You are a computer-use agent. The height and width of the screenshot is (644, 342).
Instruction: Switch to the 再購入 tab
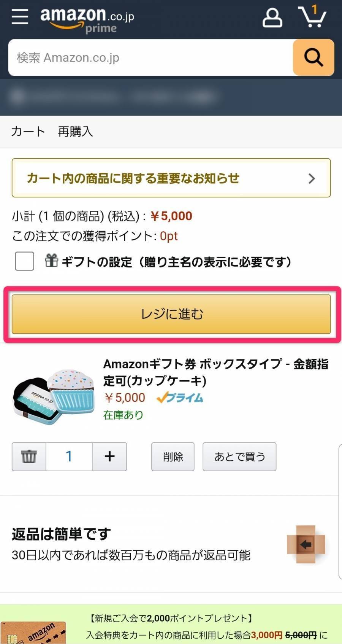(x=75, y=132)
